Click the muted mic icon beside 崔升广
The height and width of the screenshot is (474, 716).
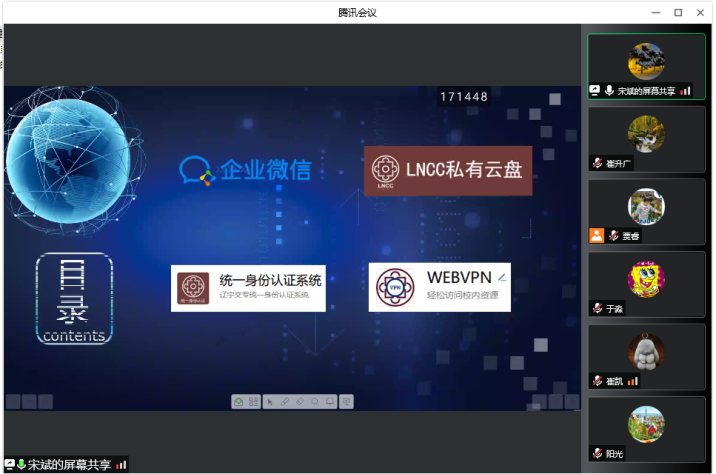tap(597, 163)
